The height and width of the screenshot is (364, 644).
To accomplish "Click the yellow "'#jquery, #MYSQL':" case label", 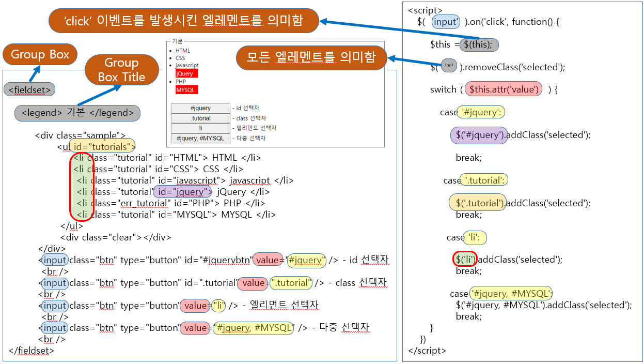I will (x=511, y=294).
